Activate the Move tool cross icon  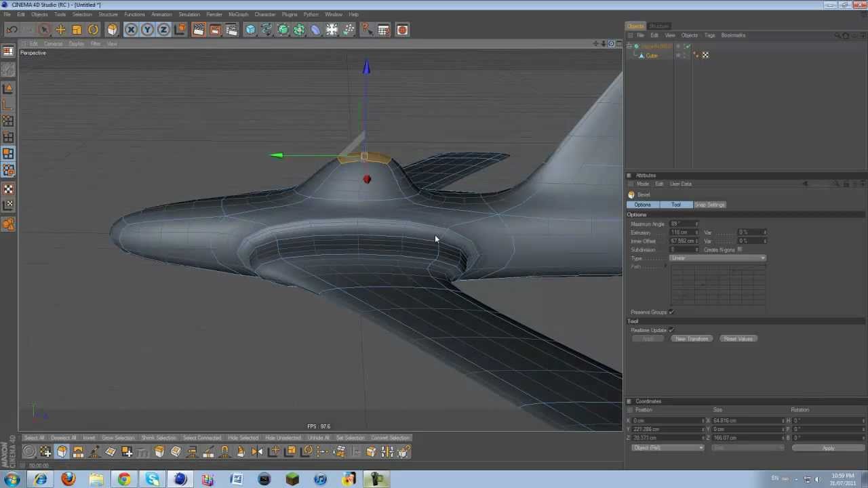coord(60,30)
